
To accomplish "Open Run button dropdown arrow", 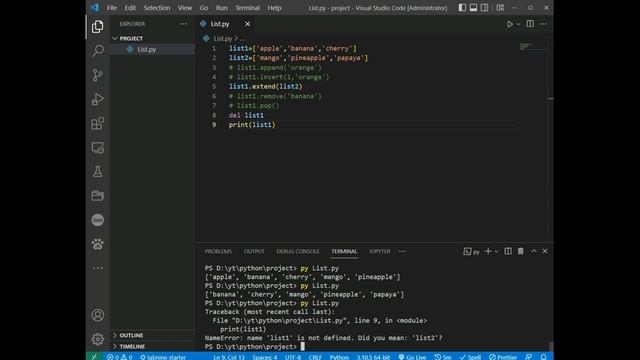I will [518, 24].
